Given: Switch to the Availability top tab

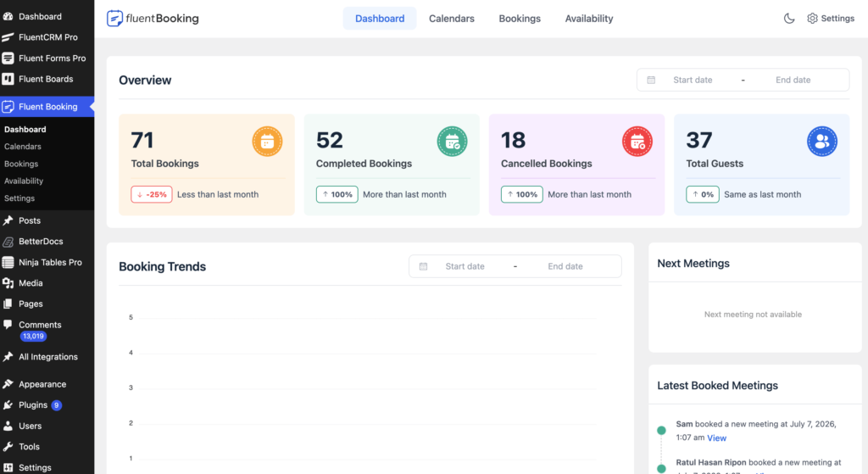Looking at the screenshot, I should [589, 19].
